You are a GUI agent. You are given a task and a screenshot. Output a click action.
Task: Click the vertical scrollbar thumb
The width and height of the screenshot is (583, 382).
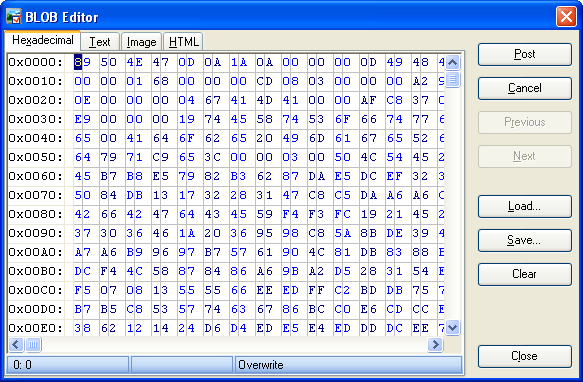452,79
